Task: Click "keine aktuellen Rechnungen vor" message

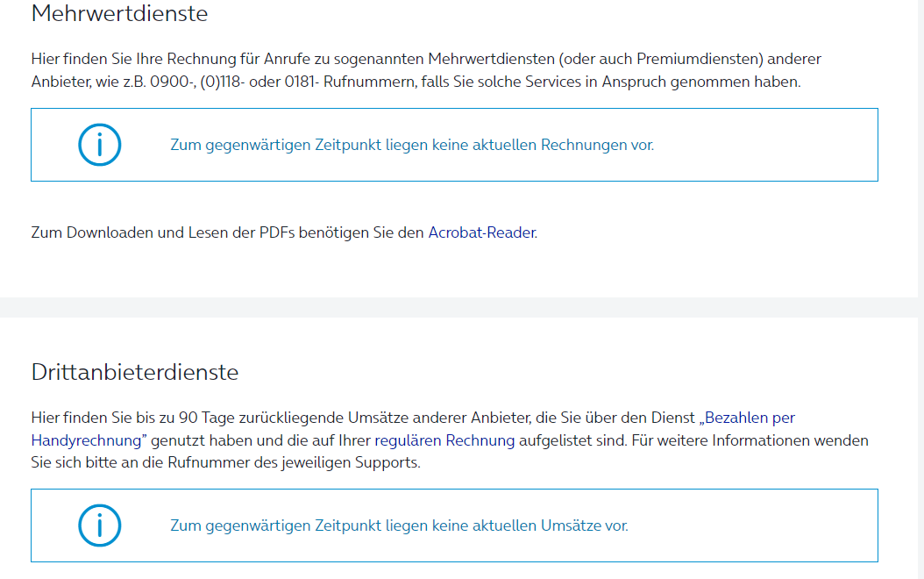Action: [412, 145]
